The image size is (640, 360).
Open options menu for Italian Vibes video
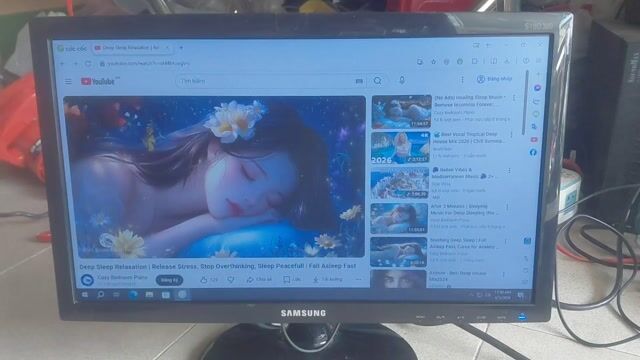[509, 171]
